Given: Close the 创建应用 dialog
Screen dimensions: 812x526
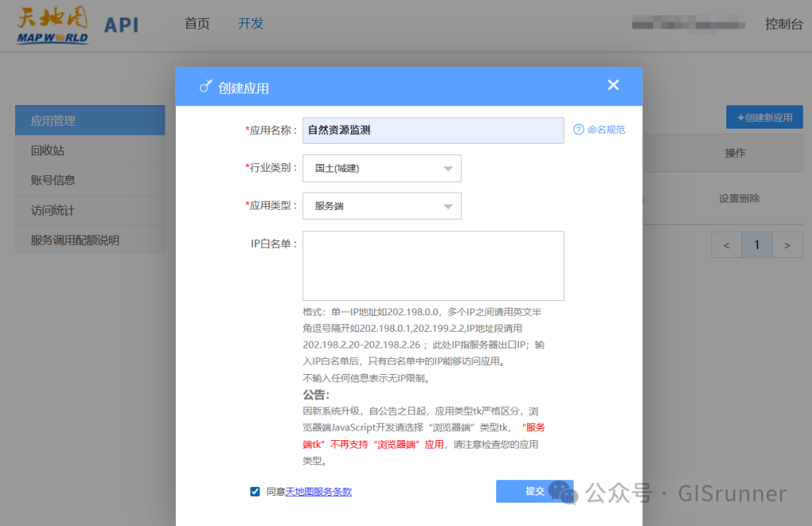Looking at the screenshot, I should coord(614,85).
